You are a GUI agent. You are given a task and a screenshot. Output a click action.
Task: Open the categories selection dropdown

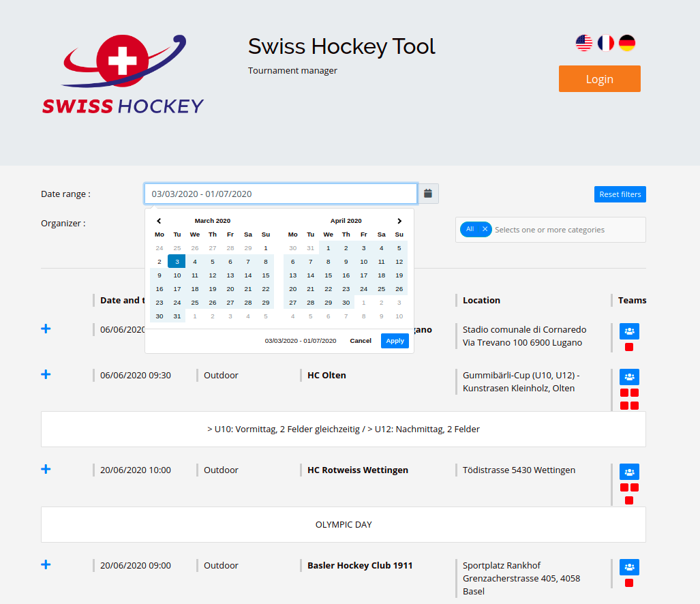click(566, 230)
